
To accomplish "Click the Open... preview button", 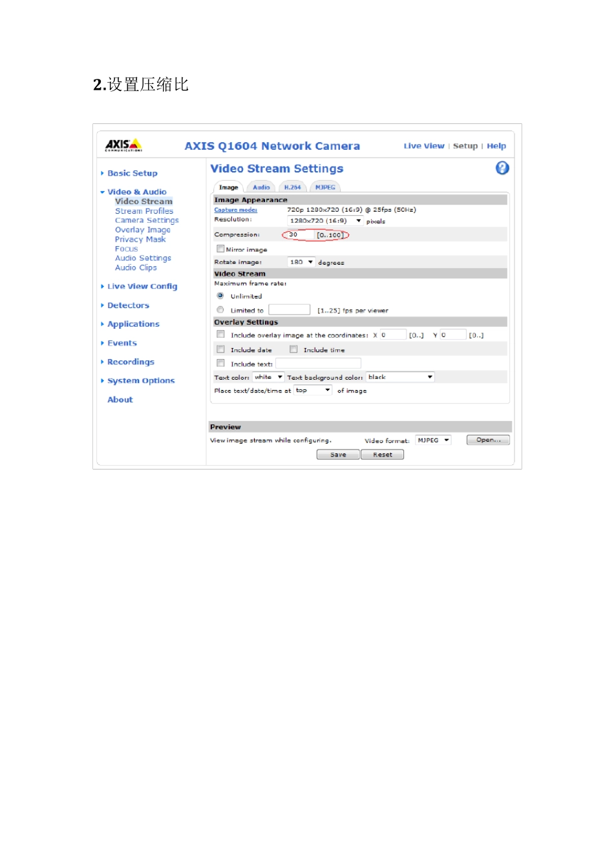I will pyautogui.click(x=488, y=440).
